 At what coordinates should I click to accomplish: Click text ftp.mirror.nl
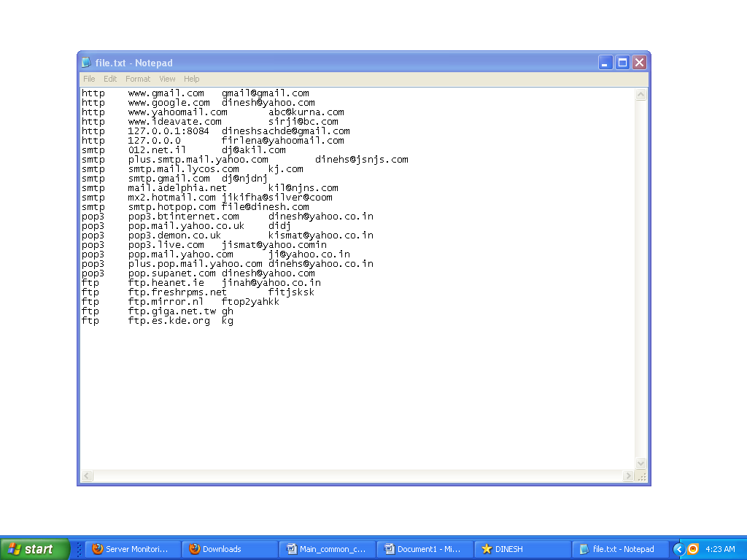click(166, 302)
